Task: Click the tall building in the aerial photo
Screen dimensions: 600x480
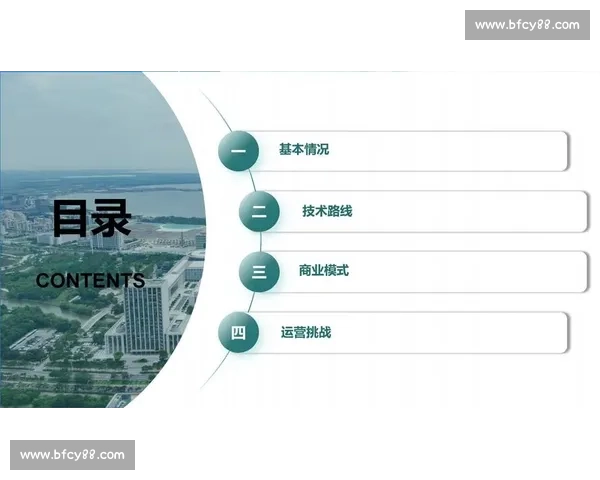Action: tap(145, 305)
